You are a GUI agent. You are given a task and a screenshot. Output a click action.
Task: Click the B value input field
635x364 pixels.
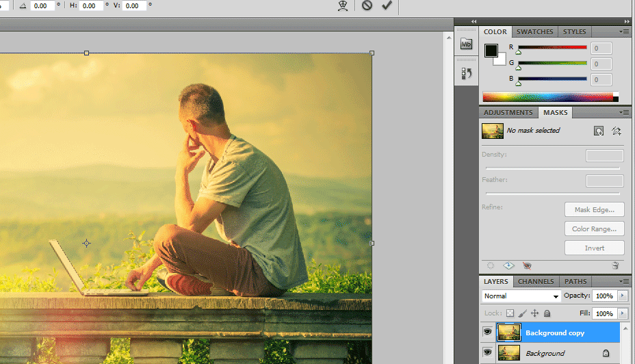point(601,80)
